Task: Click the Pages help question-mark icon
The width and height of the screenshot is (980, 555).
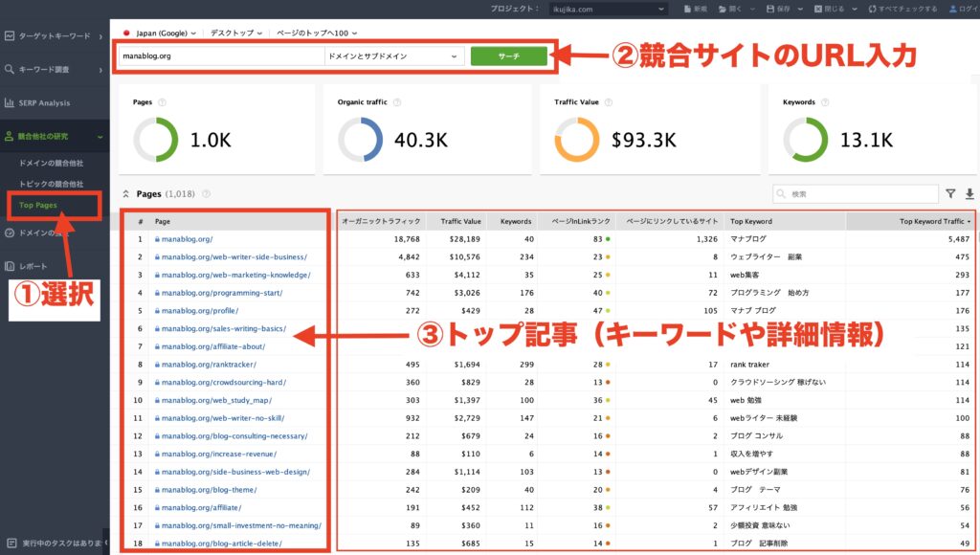Action: 162,101
